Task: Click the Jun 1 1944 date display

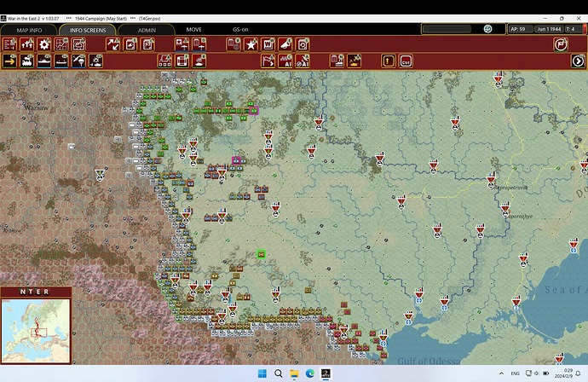Action: pyautogui.click(x=549, y=29)
